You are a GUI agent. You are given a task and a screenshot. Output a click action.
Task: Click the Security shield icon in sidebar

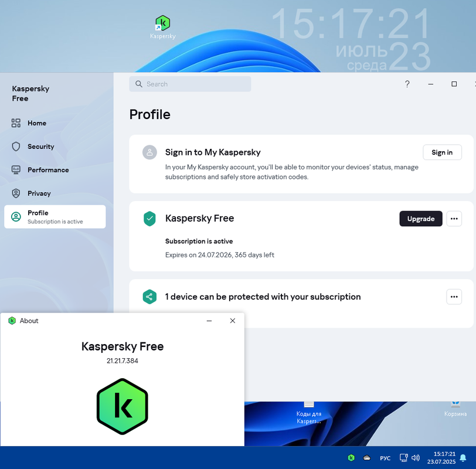click(x=16, y=147)
